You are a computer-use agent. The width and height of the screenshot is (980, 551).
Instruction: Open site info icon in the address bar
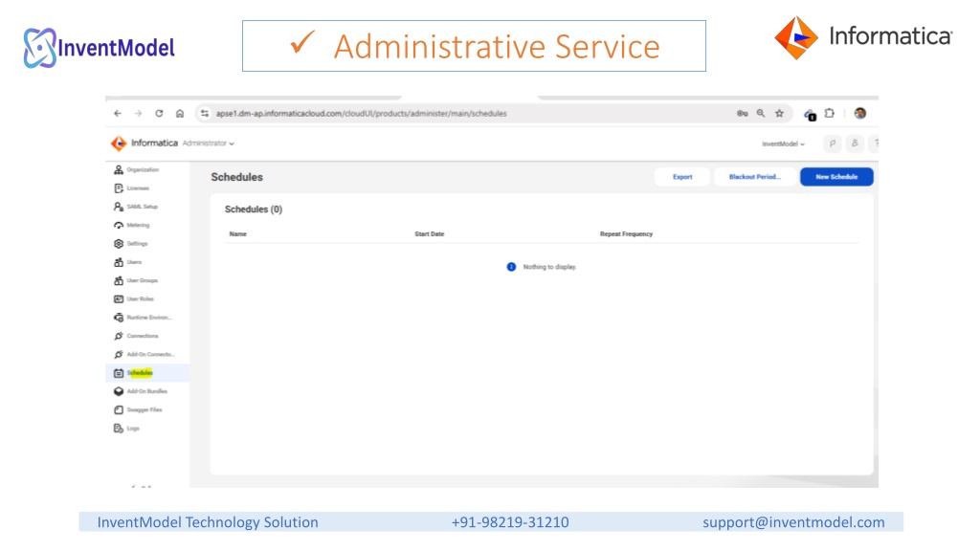pos(205,114)
